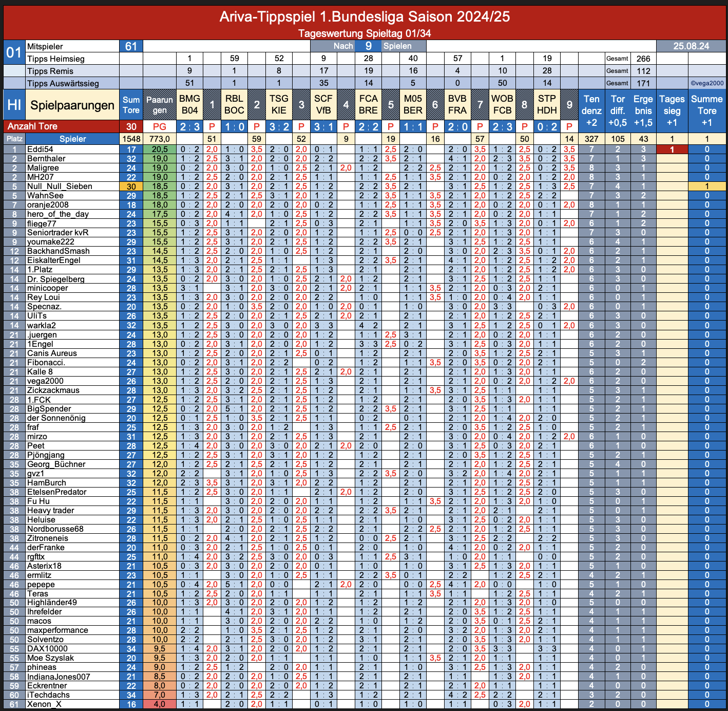Click Eddi54's points value 20,5
Image resolution: width=728 pixels, height=711 pixels.
pos(160,149)
